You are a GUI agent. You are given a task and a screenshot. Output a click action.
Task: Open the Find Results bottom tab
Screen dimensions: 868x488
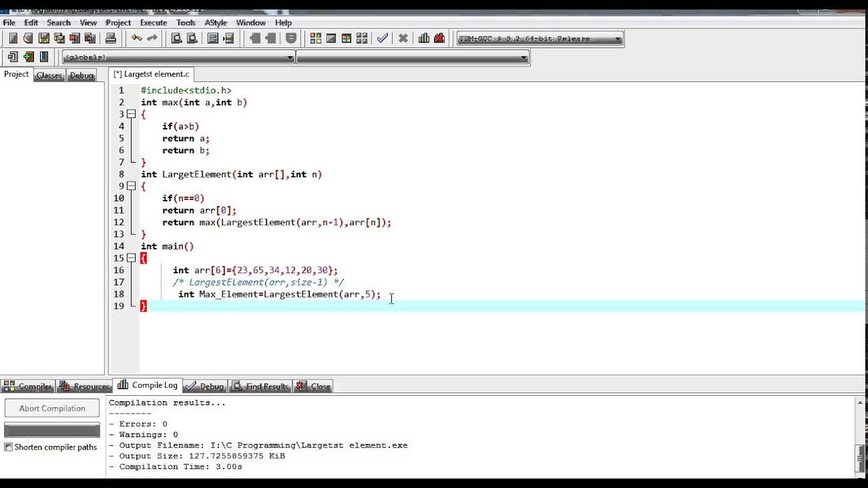260,386
